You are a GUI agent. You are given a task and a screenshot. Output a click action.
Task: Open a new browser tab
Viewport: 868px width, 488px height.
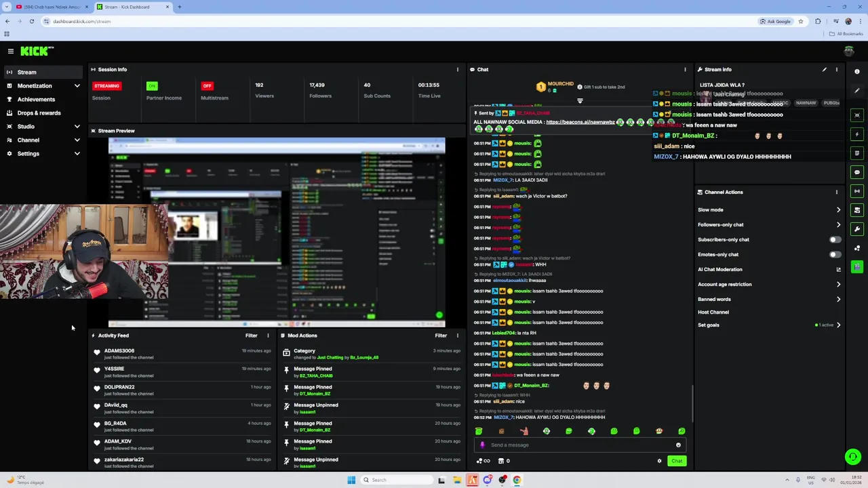[180, 7]
